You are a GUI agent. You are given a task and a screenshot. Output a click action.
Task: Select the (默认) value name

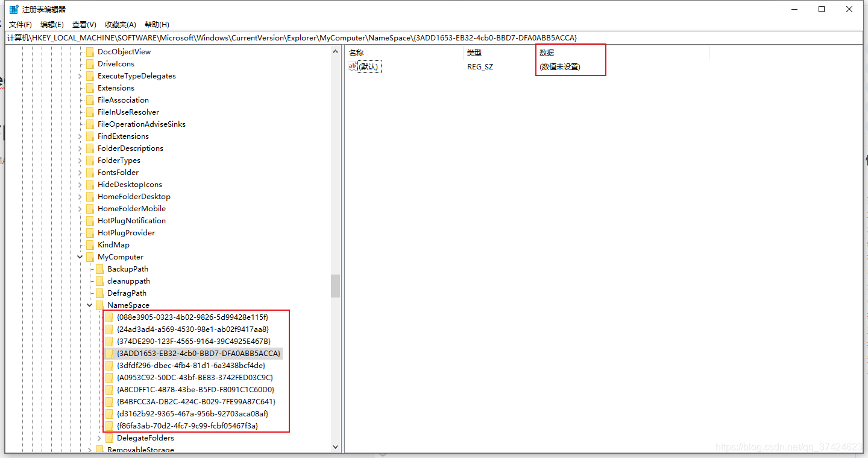tap(368, 67)
